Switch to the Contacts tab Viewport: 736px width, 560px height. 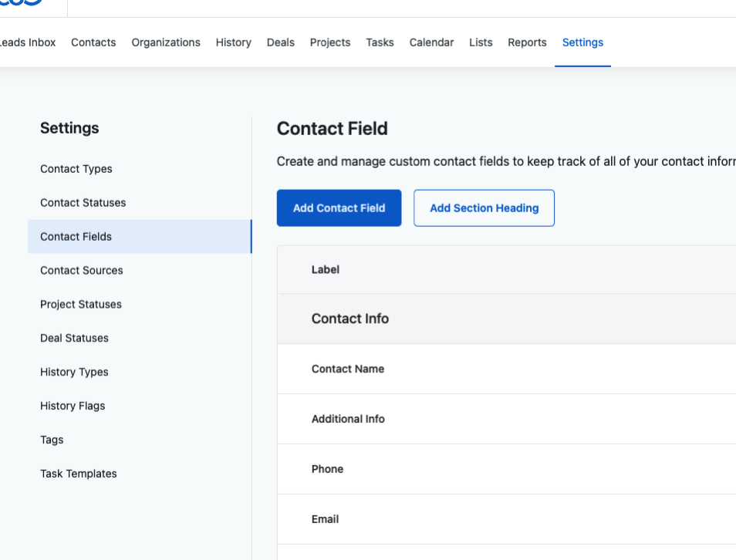coord(93,42)
